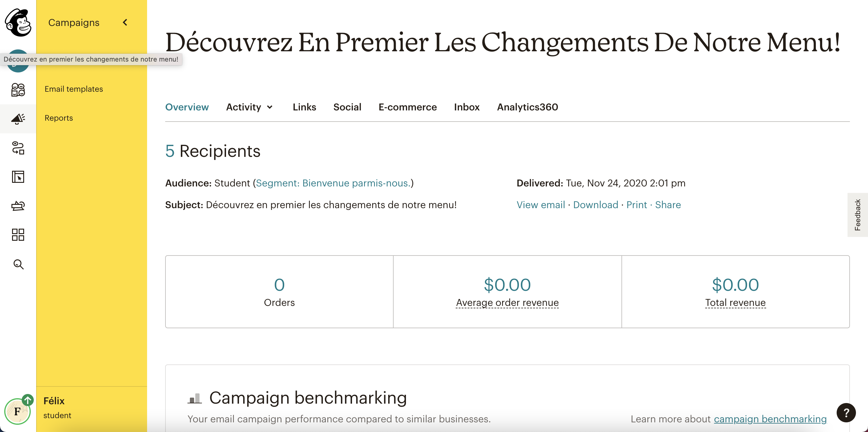Select the Campaigns megaphone icon

[x=18, y=119]
